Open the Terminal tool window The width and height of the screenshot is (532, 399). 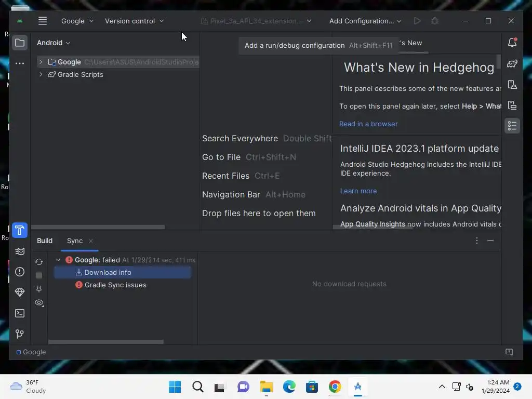(x=20, y=313)
